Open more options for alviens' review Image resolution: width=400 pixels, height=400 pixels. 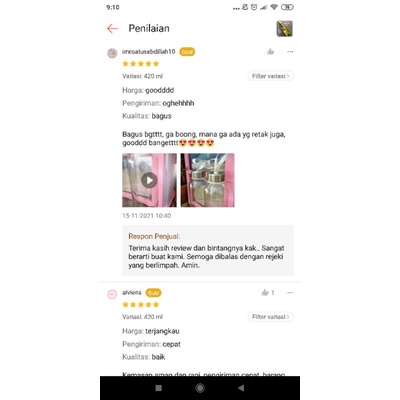point(290,293)
